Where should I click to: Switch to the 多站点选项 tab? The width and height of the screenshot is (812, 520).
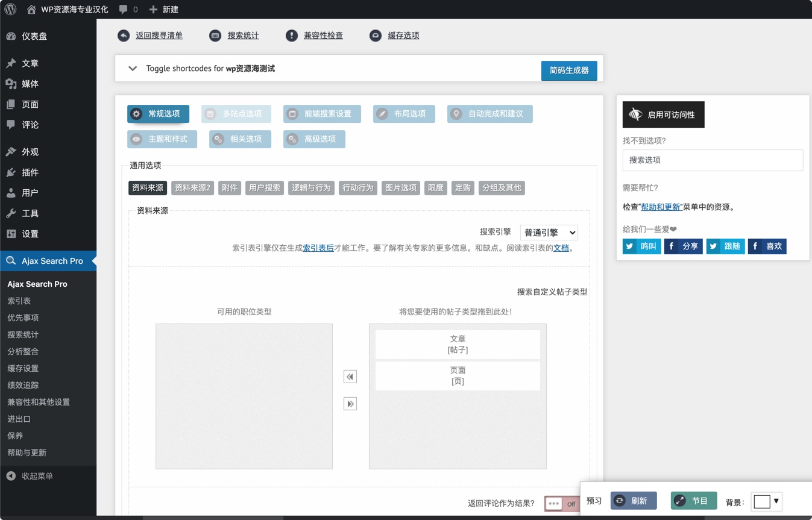[236, 114]
